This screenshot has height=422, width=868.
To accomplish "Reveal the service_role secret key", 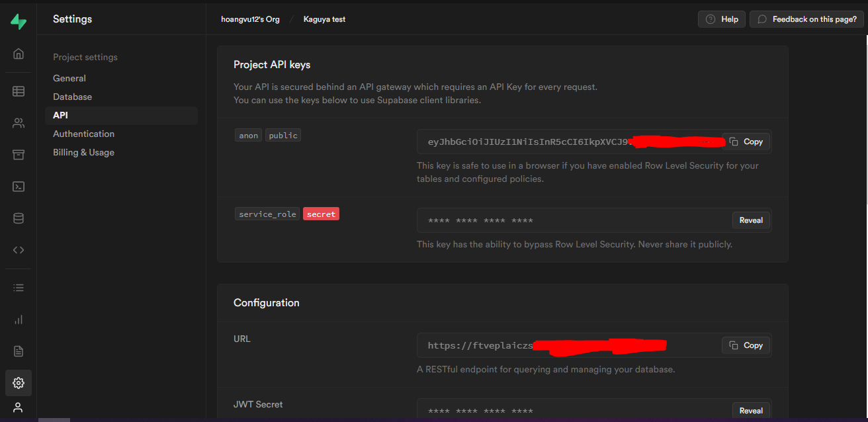I will point(751,220).
